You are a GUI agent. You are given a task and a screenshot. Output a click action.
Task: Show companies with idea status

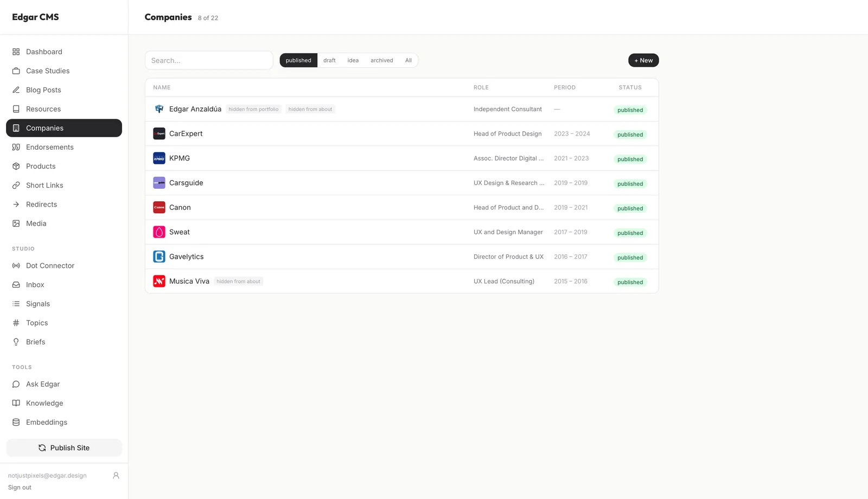(x=353, y=60)
